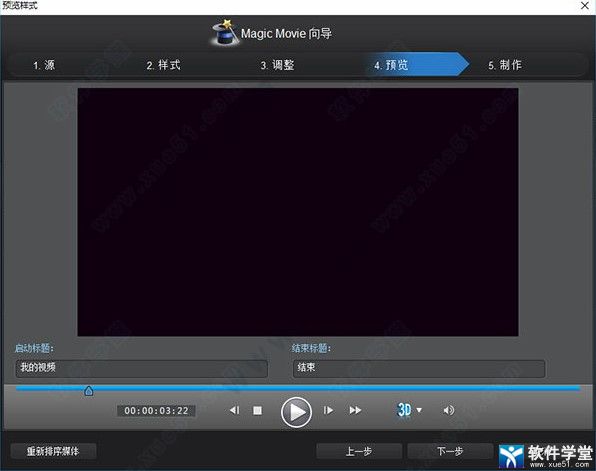
Task: Stop playback with the square stop icon
Action: pyautogui.click(x=257, y=411)
